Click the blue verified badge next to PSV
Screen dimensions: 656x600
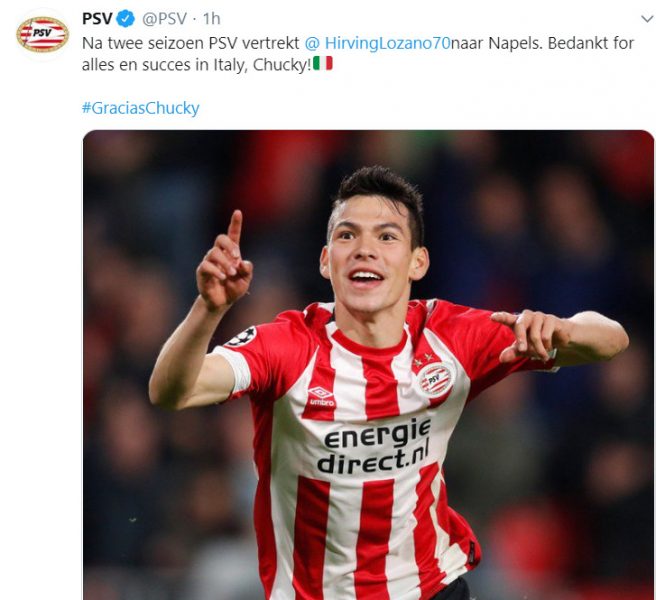(126, 19)
